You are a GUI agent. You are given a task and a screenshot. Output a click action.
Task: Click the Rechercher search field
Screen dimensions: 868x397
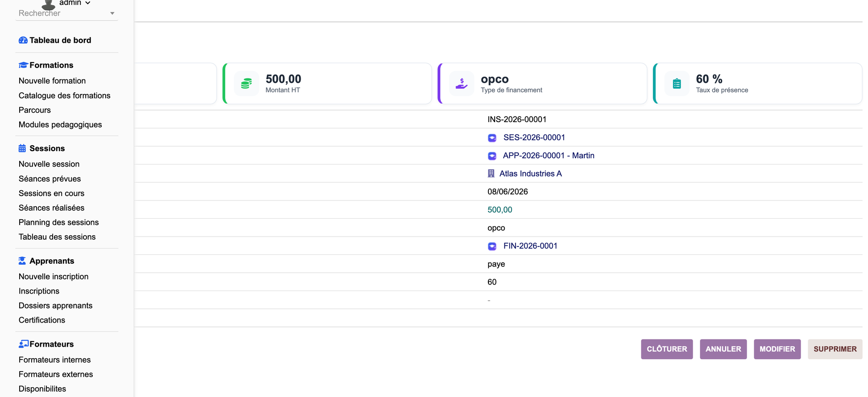tap(62, 13)
